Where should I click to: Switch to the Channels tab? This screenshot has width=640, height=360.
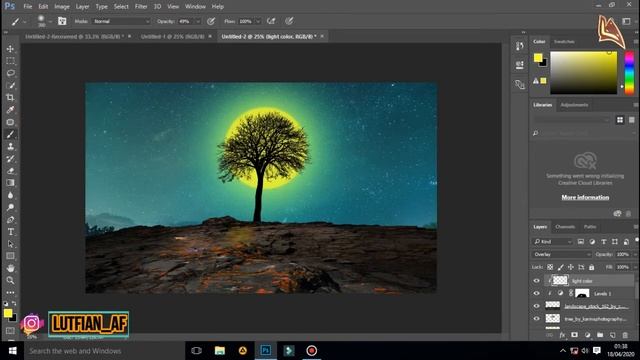(565, 227)
